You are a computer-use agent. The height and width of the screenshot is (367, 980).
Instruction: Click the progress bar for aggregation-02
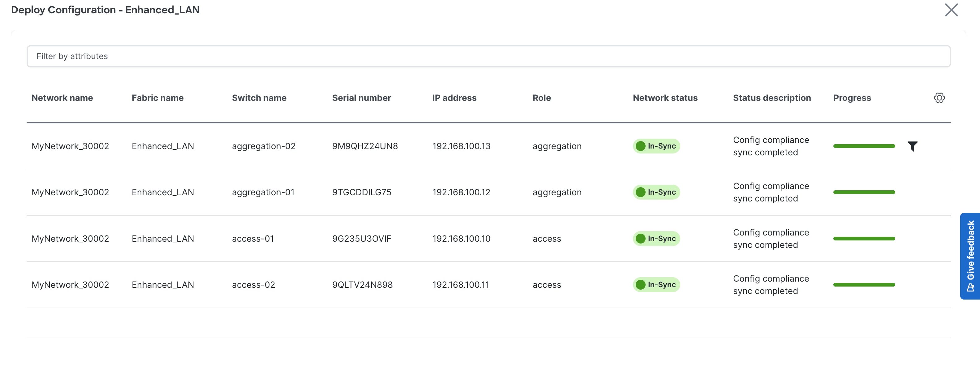tap(864, 146)
